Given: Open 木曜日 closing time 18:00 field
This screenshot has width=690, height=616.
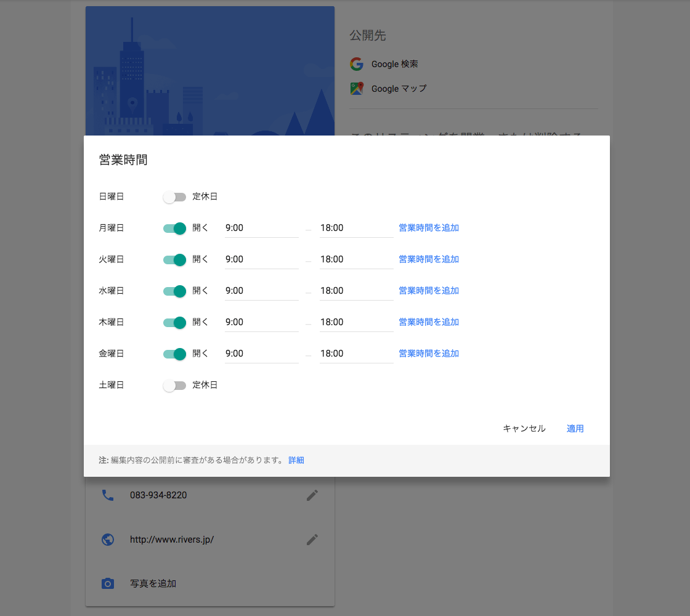Looking at the screenshot, I should point(357,323).
